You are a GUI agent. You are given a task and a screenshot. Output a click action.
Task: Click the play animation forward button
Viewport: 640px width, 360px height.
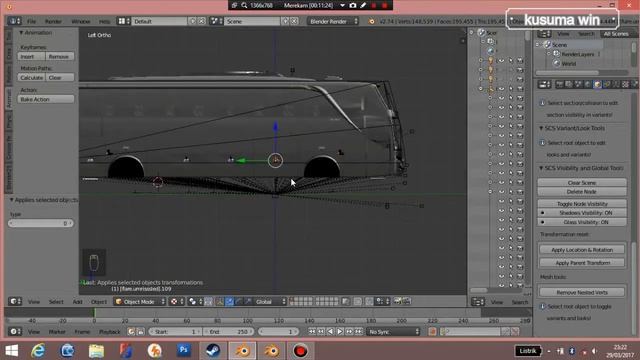coord(340,332)
